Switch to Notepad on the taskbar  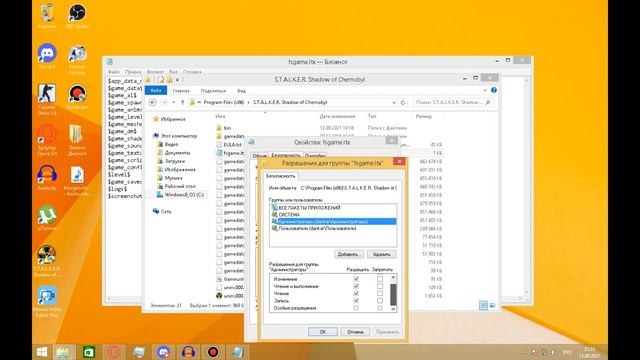coord(238,352)
